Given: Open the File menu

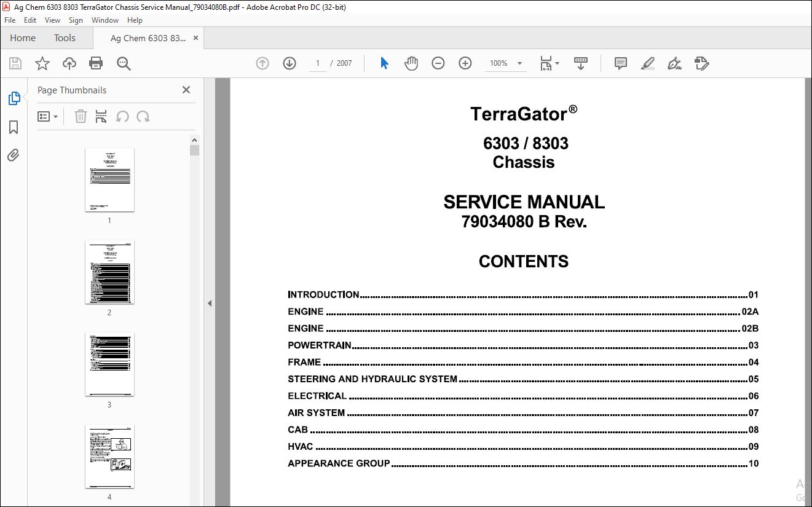Looking at the screenshot, I should coord(10,20).
